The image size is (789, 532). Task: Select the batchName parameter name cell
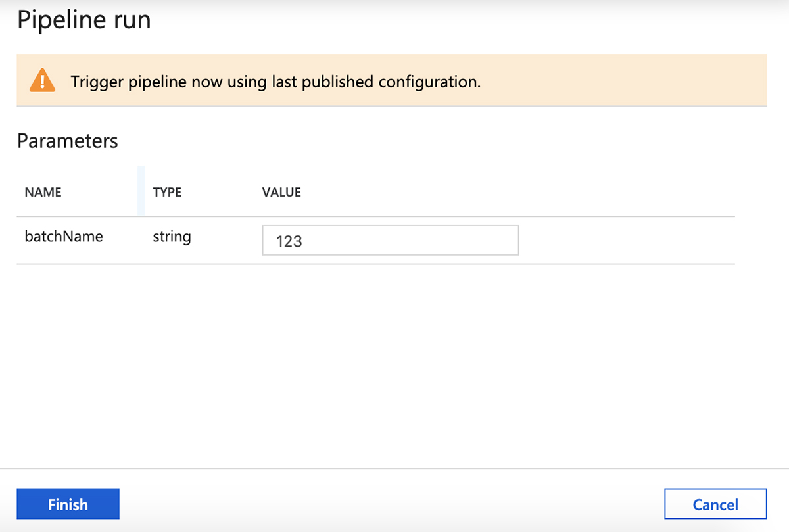[64, 237]
